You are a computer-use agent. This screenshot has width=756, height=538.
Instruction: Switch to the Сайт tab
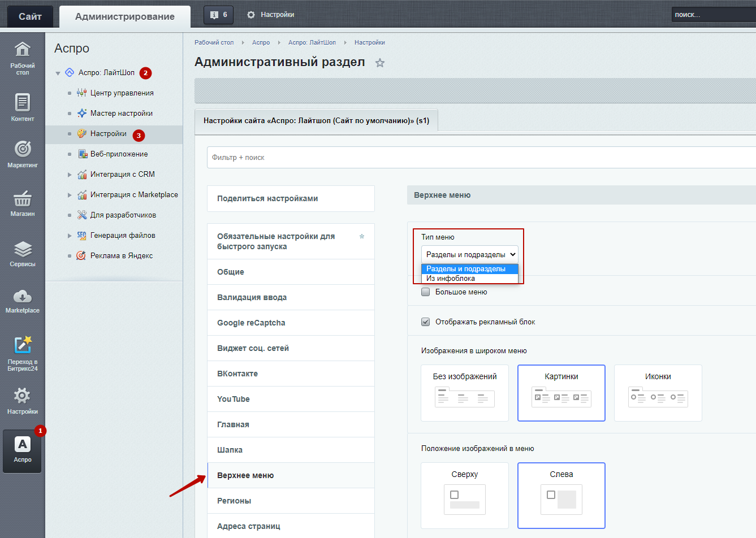[30, 16]
